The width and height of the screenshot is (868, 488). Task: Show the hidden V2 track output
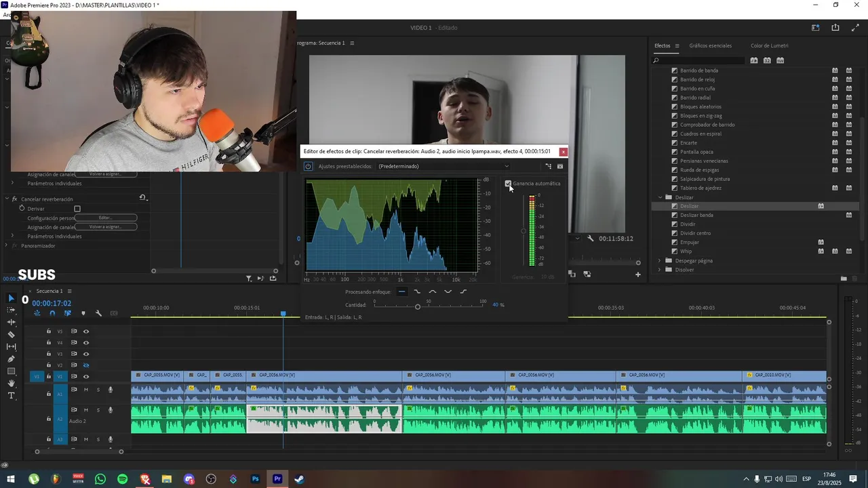coord(86,365)
